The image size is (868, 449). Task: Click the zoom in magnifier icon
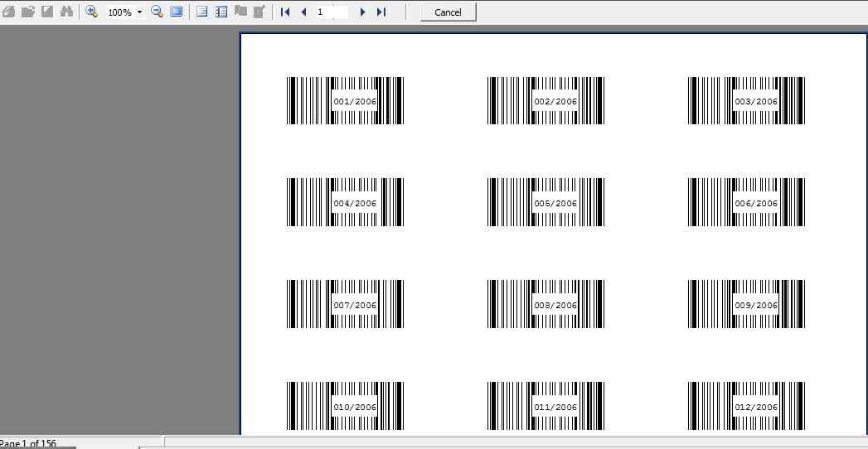point(92,12)
